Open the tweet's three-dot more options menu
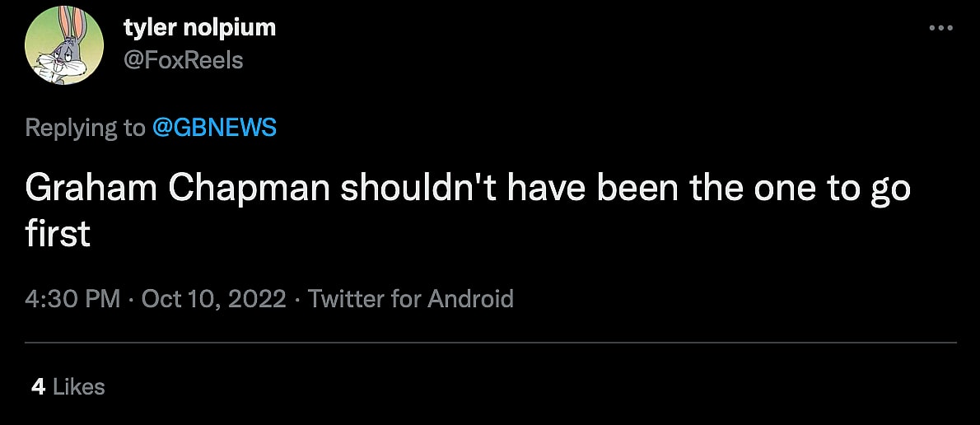The width and height of the screenshot is (980, 425). point(940,28)
